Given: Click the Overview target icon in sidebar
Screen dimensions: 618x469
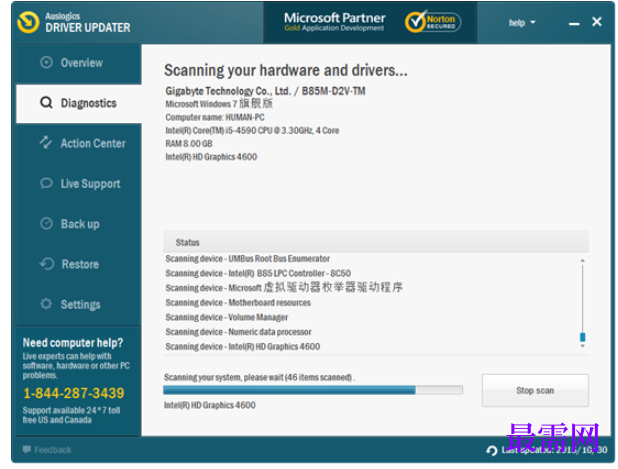Looking at the screenshot, I should click(x=47, y=63).
